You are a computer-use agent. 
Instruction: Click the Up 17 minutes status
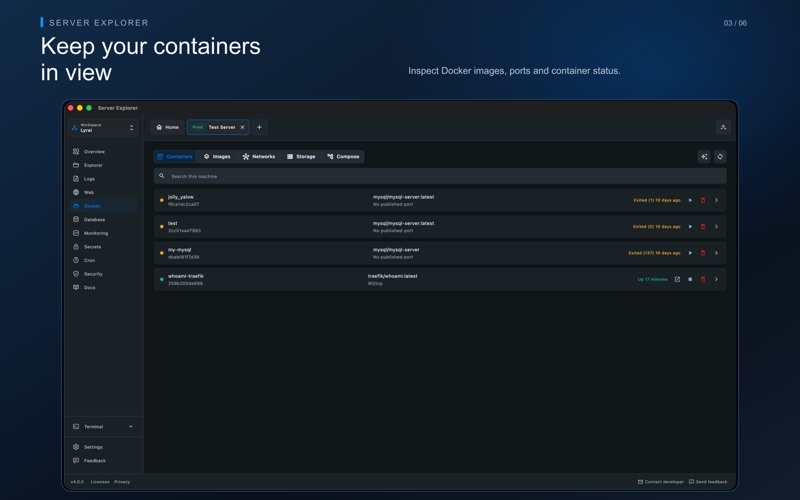(x=653, y=280)
